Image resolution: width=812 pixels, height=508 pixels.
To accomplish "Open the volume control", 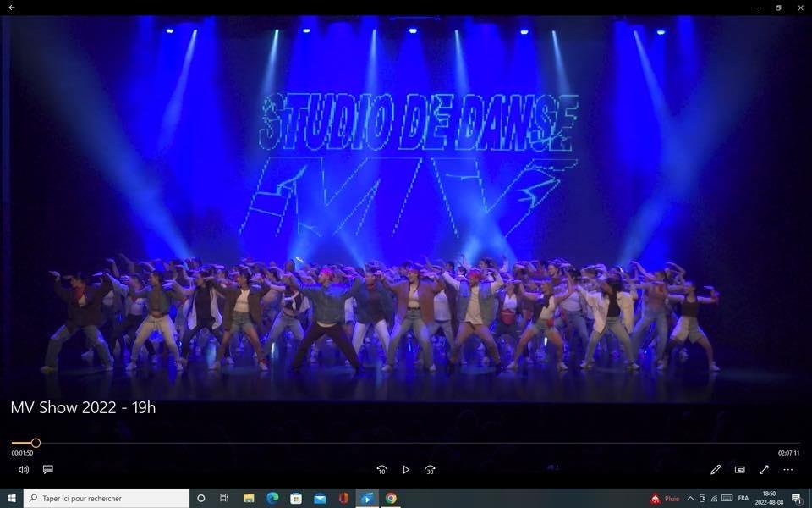I will coord(24,470).
